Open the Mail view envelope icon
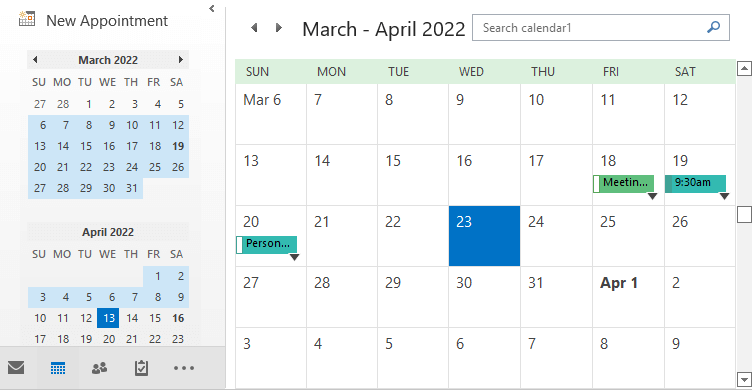 pos(16,368)
